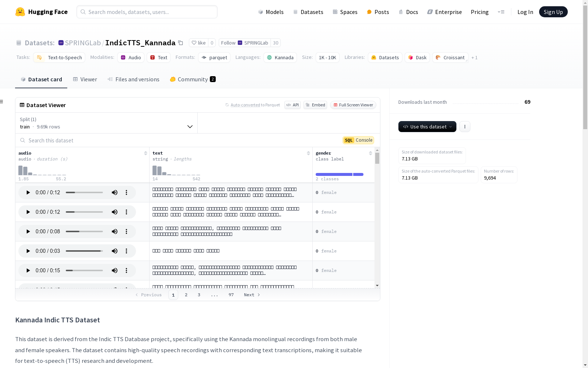Image resolution: width=588 pixels, height=368 pixels.
Task: Open Docs in the top navigation
Action: (x=408, y=12)
